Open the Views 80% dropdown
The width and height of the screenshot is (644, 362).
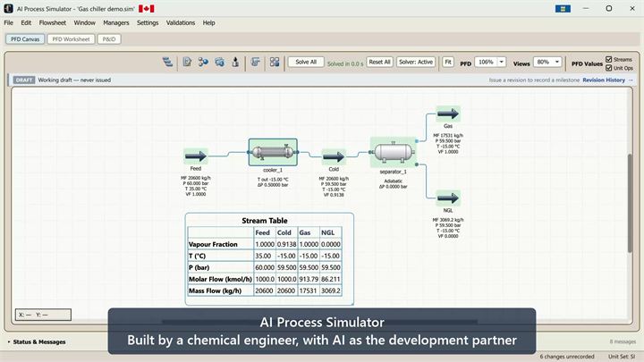tap(557, 62)
